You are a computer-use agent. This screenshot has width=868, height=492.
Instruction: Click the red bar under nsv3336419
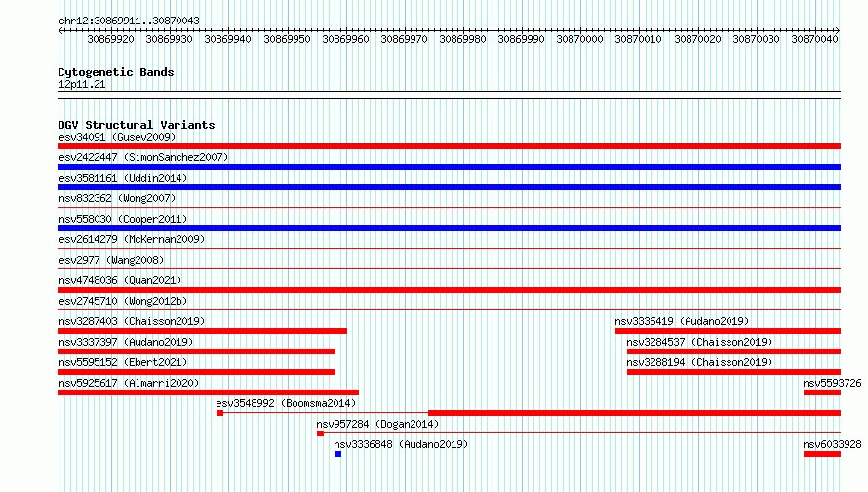tap(728, 331)
